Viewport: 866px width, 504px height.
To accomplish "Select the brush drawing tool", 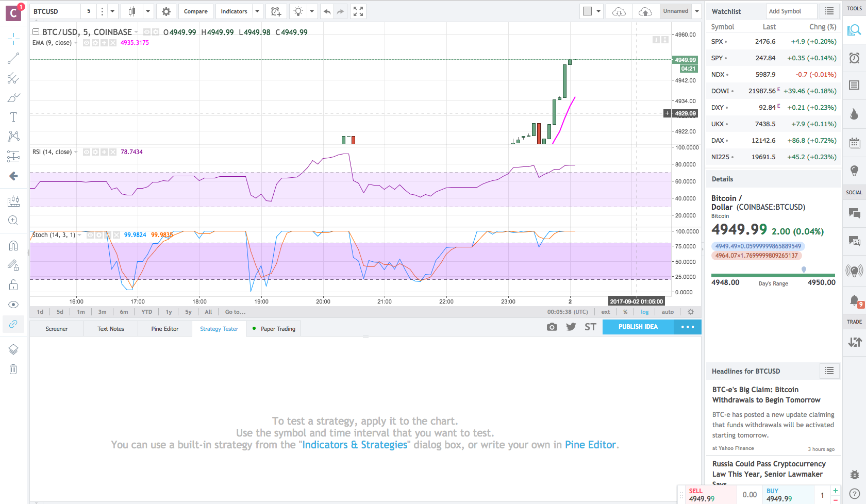I will coord(13,97).
